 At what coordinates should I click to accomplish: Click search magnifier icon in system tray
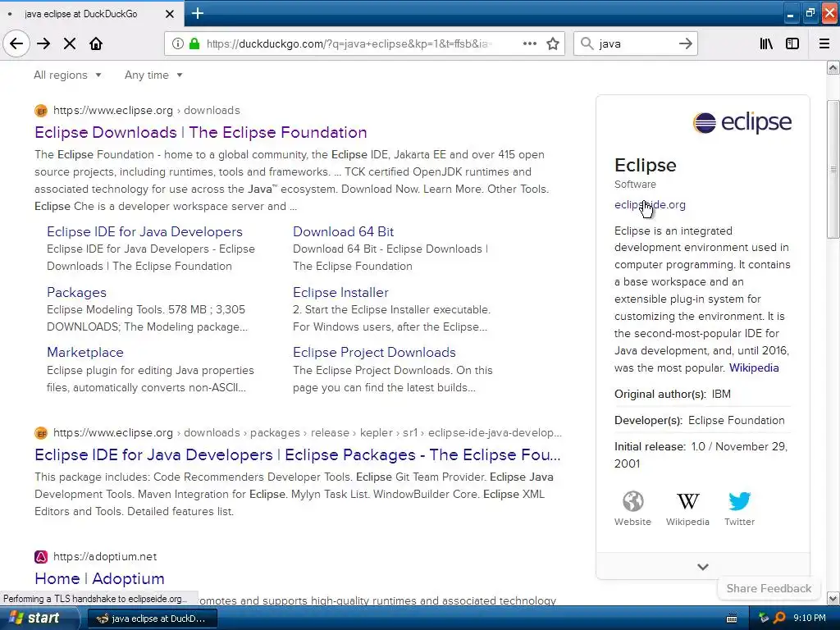[x=779, y=619]
